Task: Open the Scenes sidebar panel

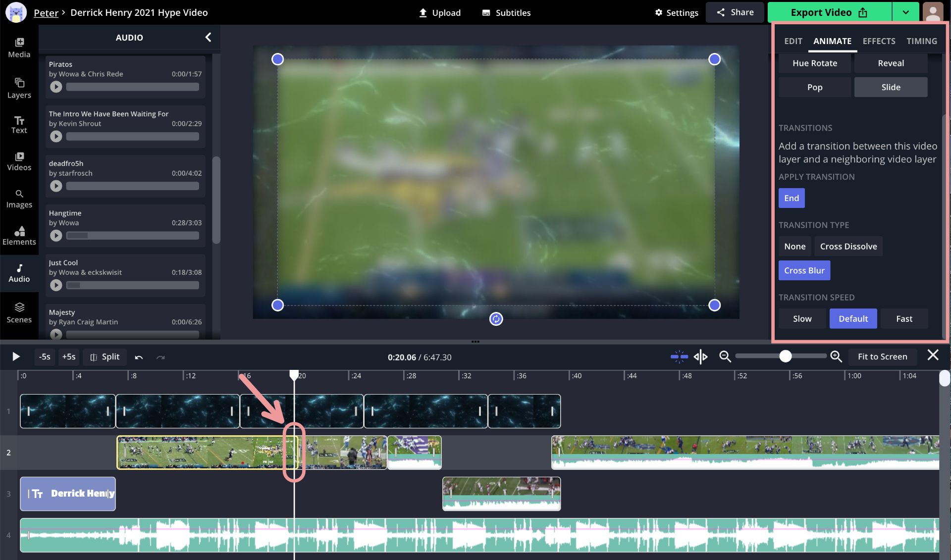Action: pos(19,312)
